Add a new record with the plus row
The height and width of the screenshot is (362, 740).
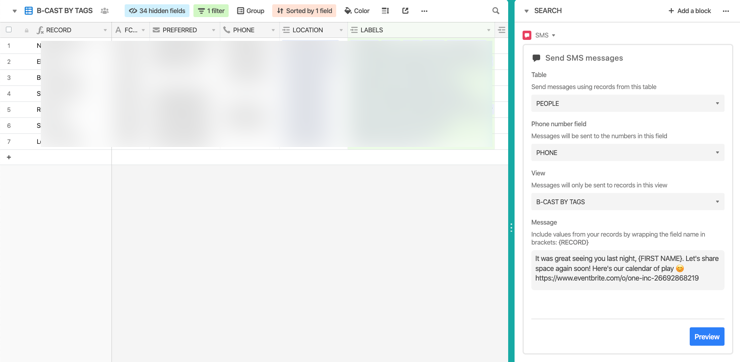click(8, 157)
